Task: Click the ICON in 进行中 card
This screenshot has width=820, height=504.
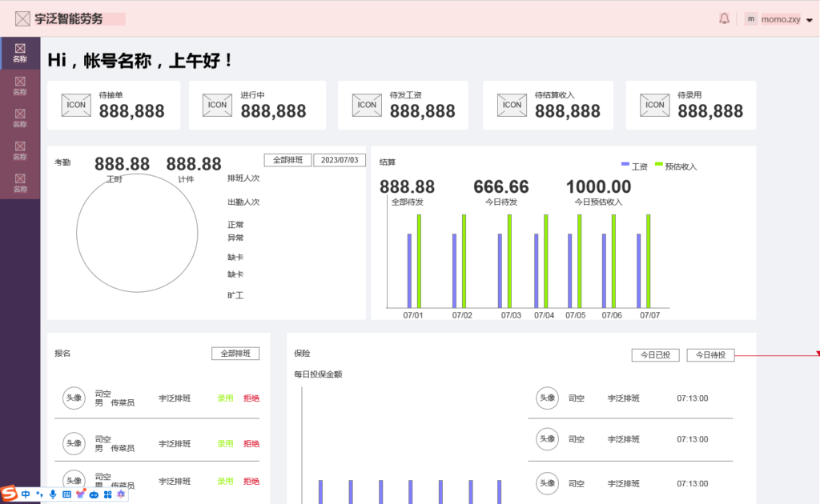Action: 218,105
